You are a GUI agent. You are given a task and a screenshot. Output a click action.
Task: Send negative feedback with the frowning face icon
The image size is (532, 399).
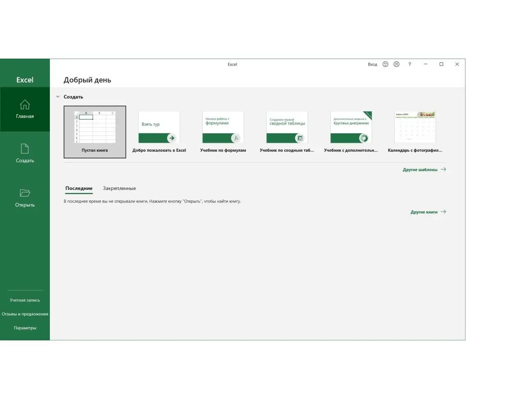(397, 64)
